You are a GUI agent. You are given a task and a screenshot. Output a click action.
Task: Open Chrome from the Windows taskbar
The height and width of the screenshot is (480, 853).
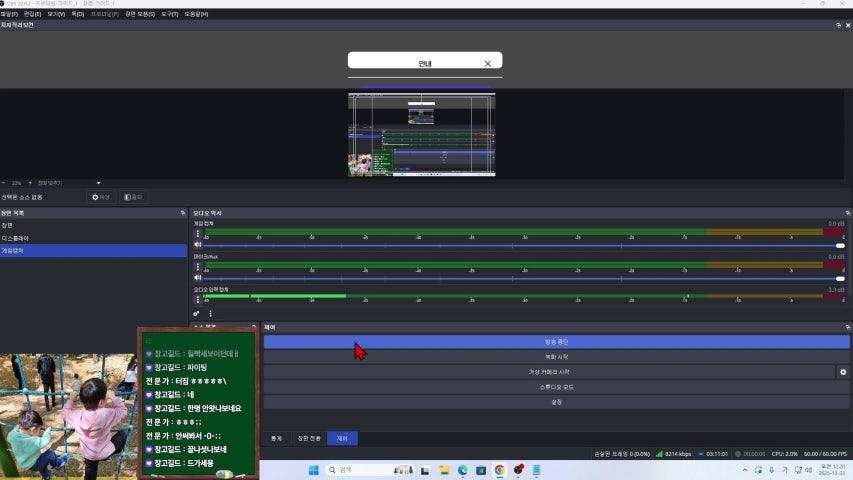pos(499,469)
